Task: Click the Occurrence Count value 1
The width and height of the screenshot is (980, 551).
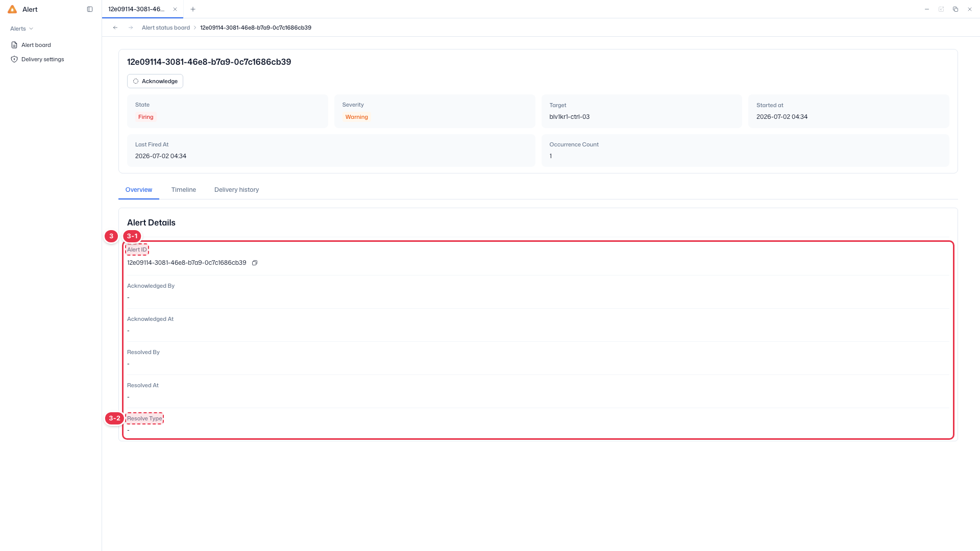Action: pyautogui.click(x=551, y=156)
